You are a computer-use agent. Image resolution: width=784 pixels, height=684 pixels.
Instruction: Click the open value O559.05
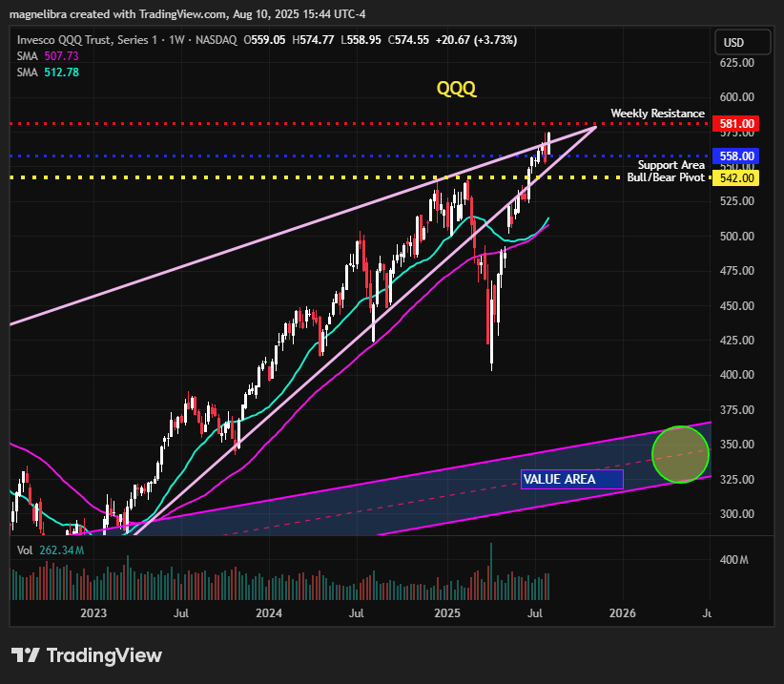tap(264, 40)
